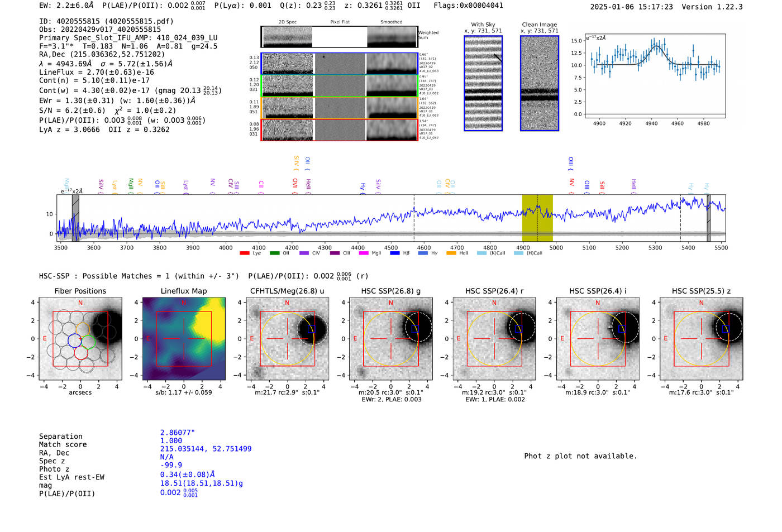Click the Primary Spec_Slot_IFU_AMP line
Screen dimensions: 782x532
click(x=128, y=38)
